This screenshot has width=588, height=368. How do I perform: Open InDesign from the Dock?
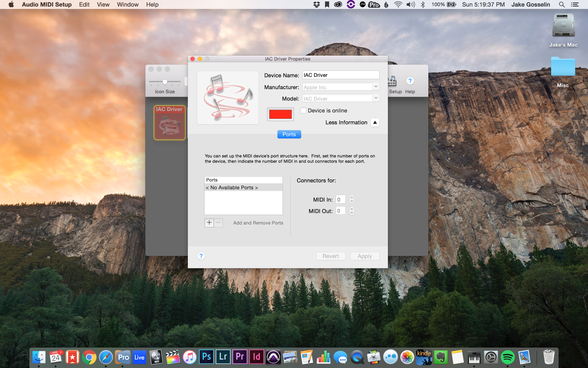click(x=257, y=356)
